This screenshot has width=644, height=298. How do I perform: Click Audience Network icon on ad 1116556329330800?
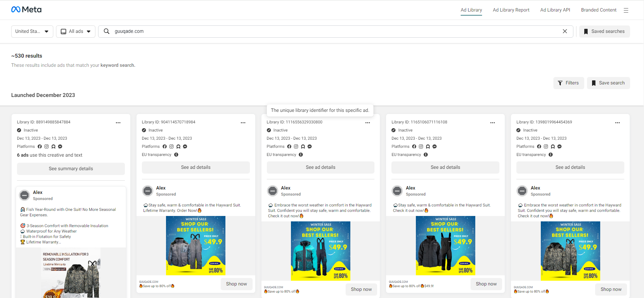coord(303,146)
